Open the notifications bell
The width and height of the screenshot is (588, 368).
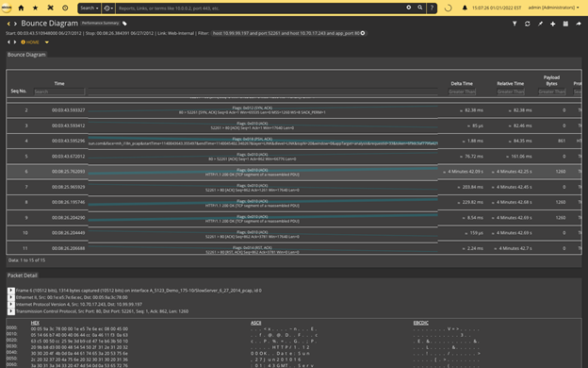point(465,8)
